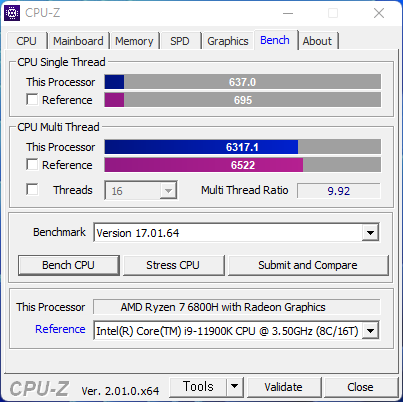Go to the SPD tab
Image resolution: width=403 pixels, height=402 pixels.
180,41
